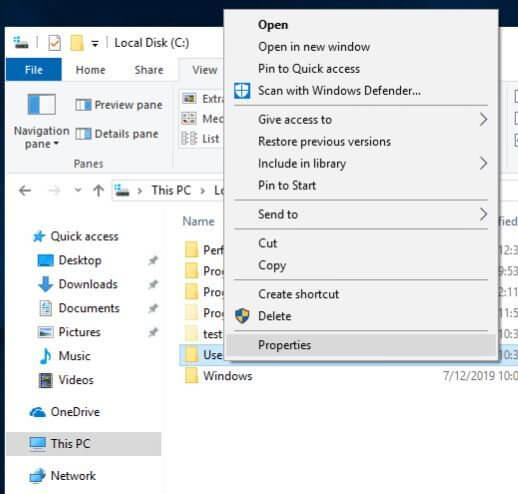Image resolution: width=518 pixels, height=494 pixels.
Task: Open the Quick Access Toolbar dropdown arrow
Action: (95, 43)
